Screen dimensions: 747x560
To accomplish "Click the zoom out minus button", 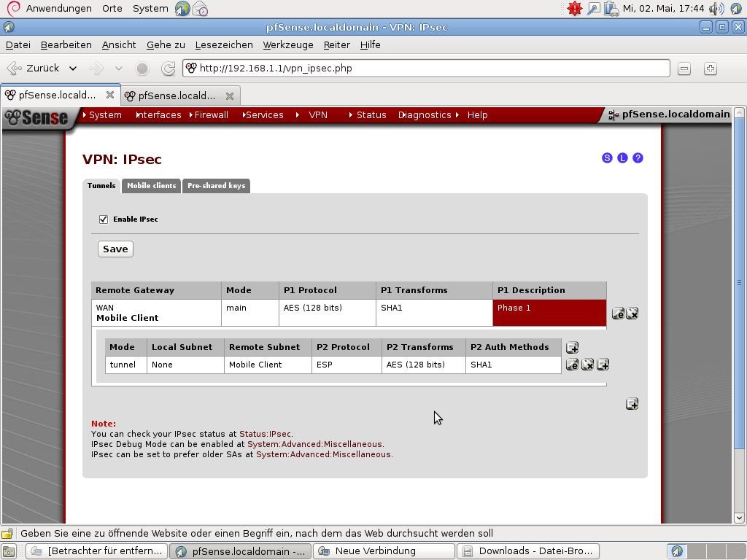I will [x=684, y=69].
